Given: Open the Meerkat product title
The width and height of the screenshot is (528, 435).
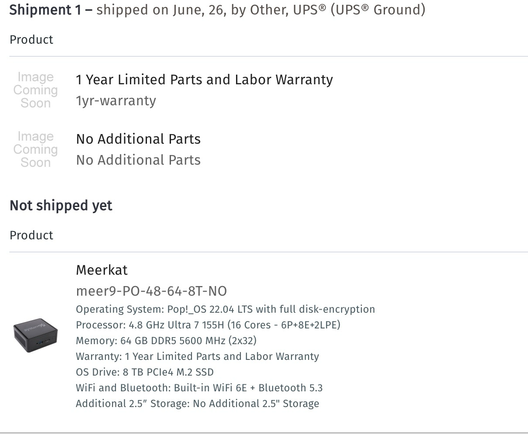Looking at the screenshot, I should tap(102, 270).
